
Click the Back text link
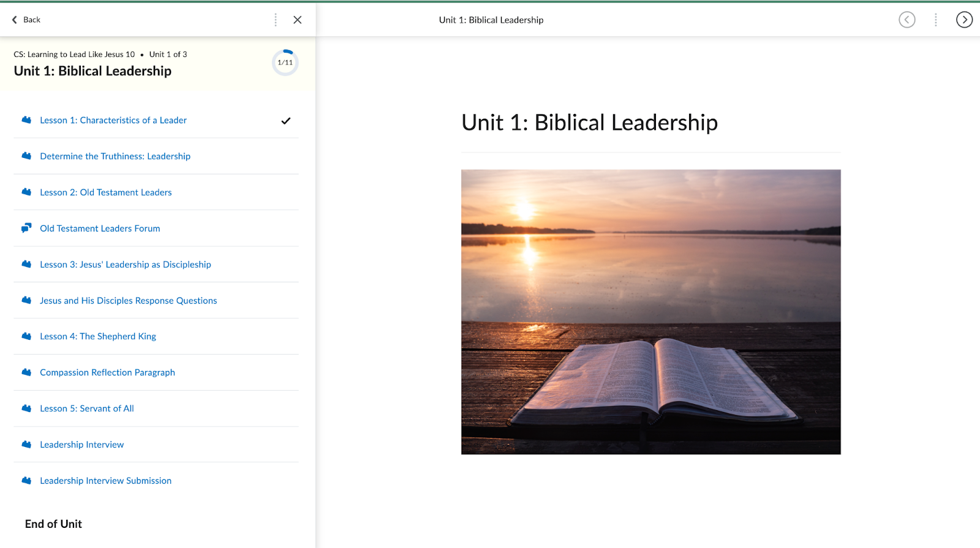pos(32,20)
